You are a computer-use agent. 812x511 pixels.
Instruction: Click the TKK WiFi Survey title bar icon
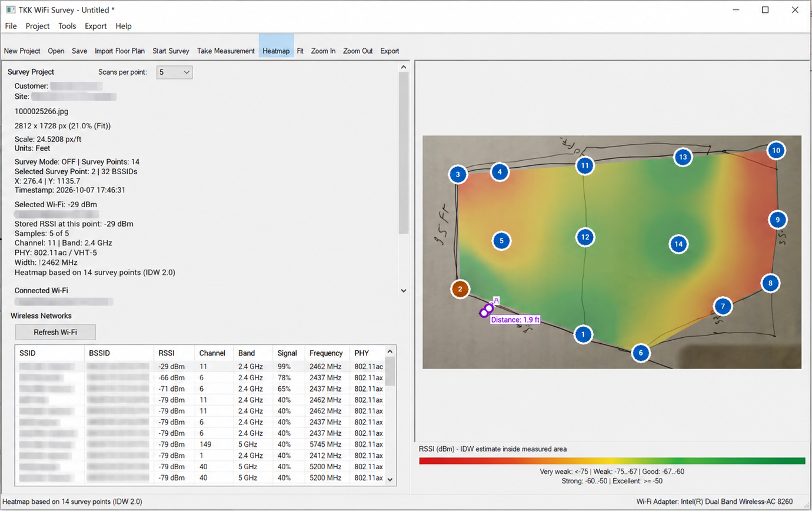tap(10, 10)
